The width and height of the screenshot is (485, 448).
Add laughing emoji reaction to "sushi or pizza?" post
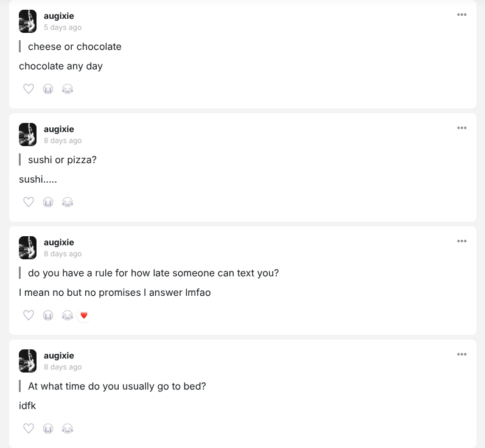tap(68, 202)
